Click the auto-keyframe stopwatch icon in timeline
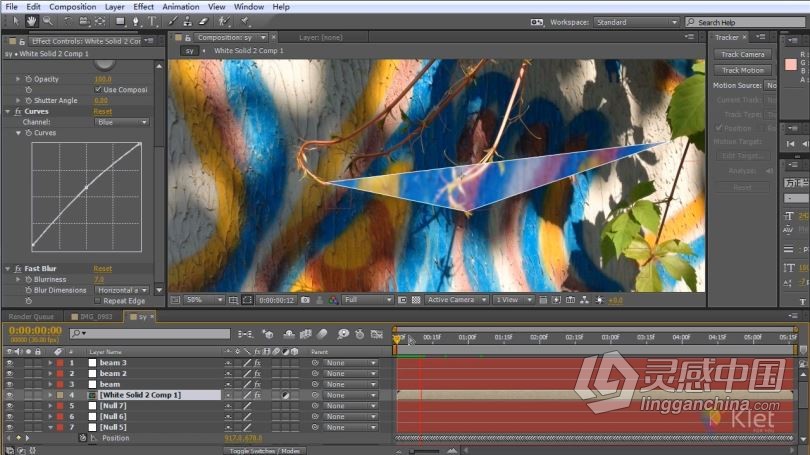This screenshot has width=810, height=455. click(360, 334)
